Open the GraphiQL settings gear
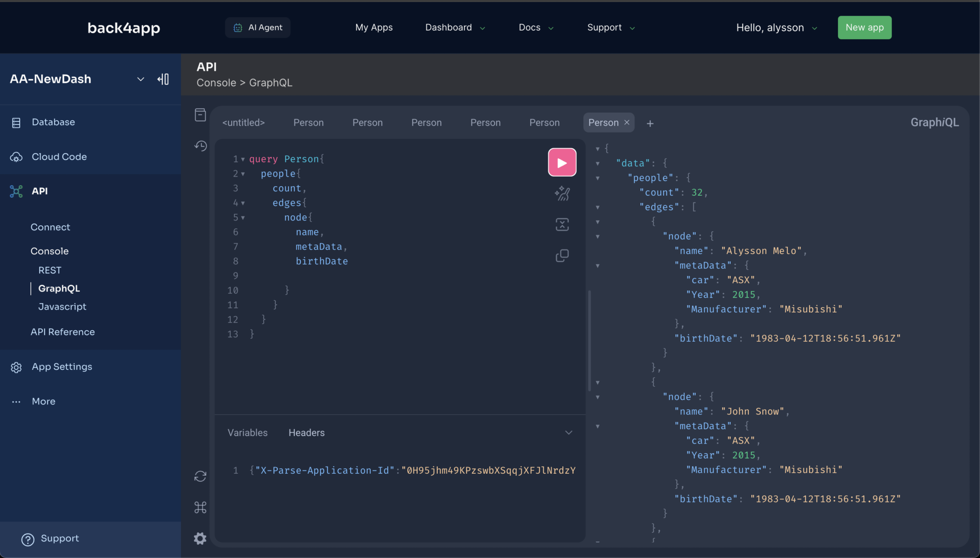Viewport: 980px width, 558px height. (x=200, y=538)
